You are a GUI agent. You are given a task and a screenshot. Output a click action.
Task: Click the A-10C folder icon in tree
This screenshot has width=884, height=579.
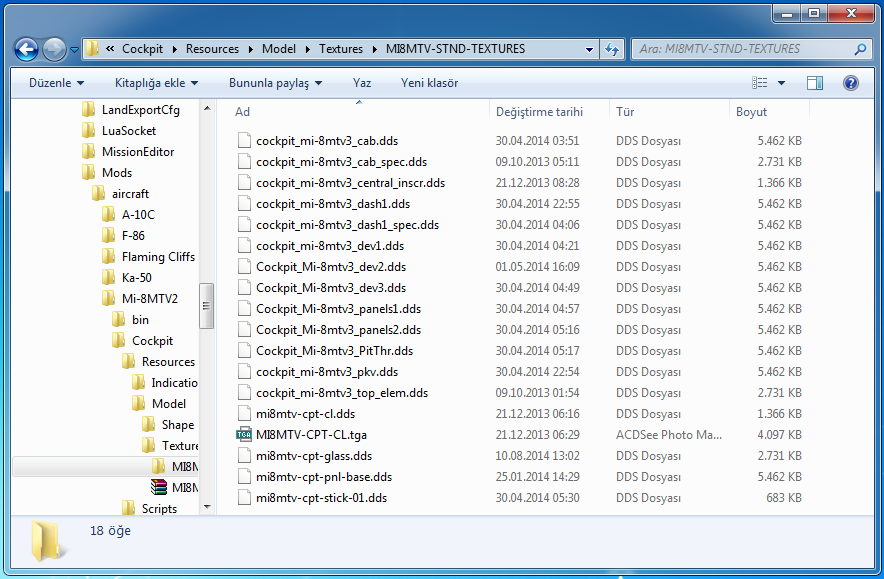(x=108, y=214)
